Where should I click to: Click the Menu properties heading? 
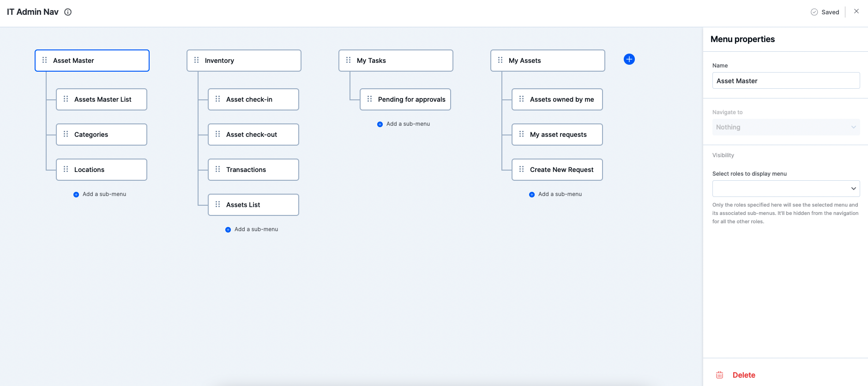tap(742, 39)
